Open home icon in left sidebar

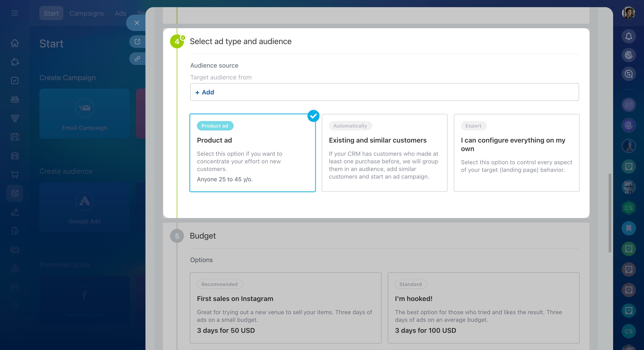pos(15,43)
